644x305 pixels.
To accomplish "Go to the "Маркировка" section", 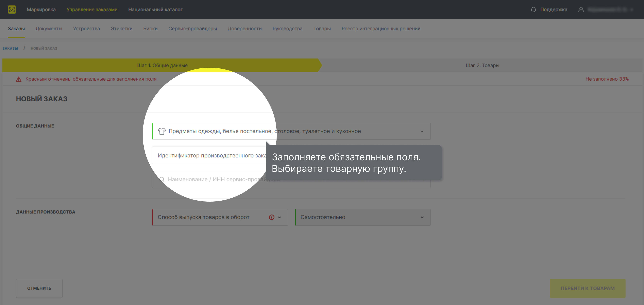I will (41, 9).
